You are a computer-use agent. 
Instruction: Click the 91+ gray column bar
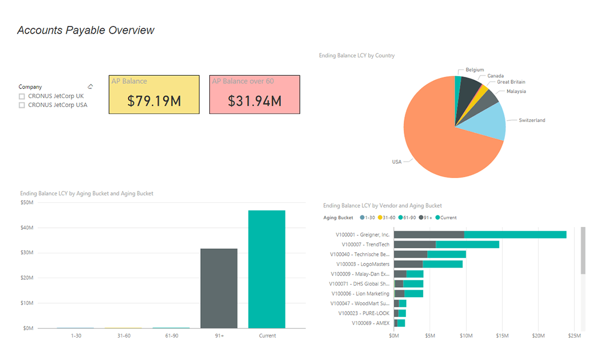pyautogui.click(x=219, y=289)
